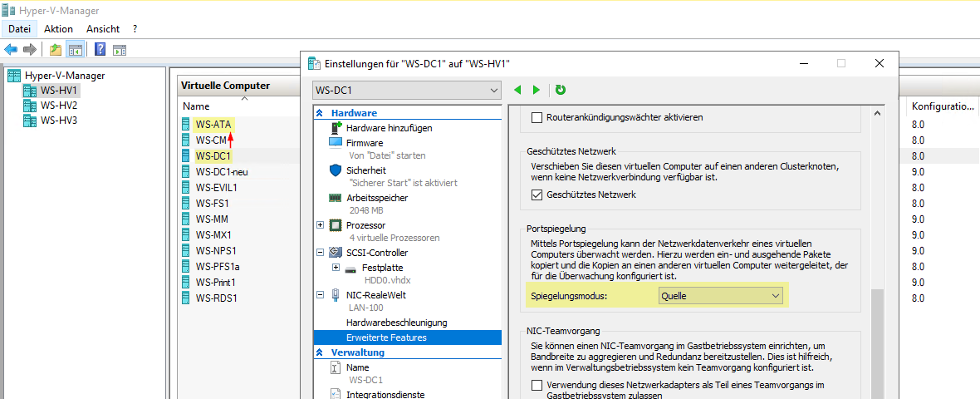Click the WS-EVIL1 virtual machine icon
The height and width of the screenshot is (399, 980).
pos(186,187)
